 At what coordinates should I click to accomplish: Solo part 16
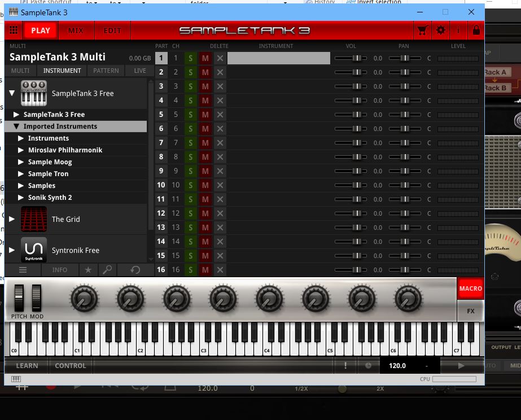[190, 270]
